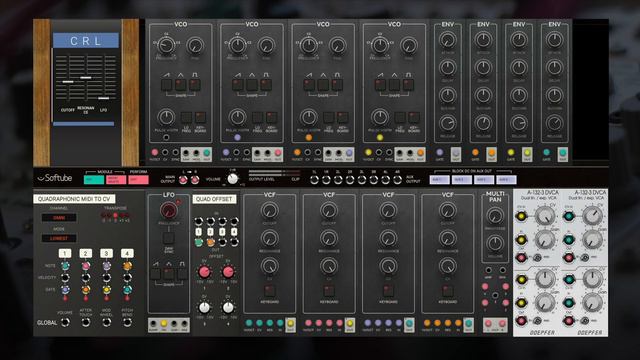This screenshot has width=640, height=360.
Task: Click the fourth ENV teal OUT jack
Action: (x=563, y=153)
